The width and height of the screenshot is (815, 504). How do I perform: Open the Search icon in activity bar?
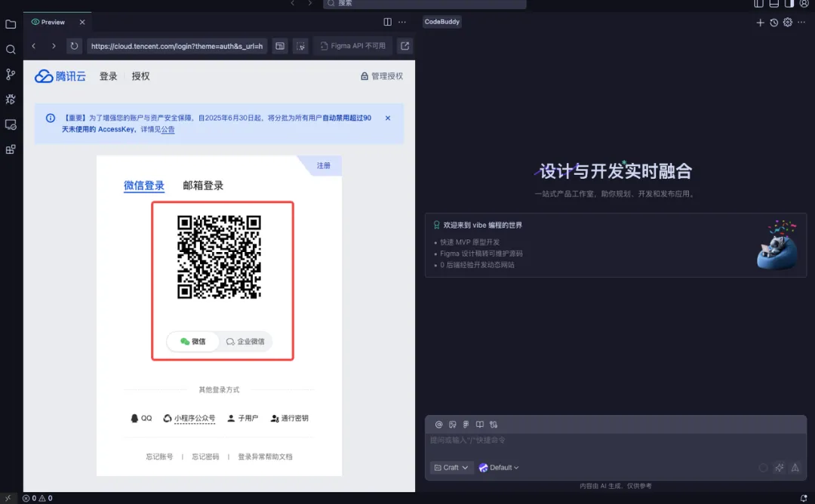coord(11,49)
